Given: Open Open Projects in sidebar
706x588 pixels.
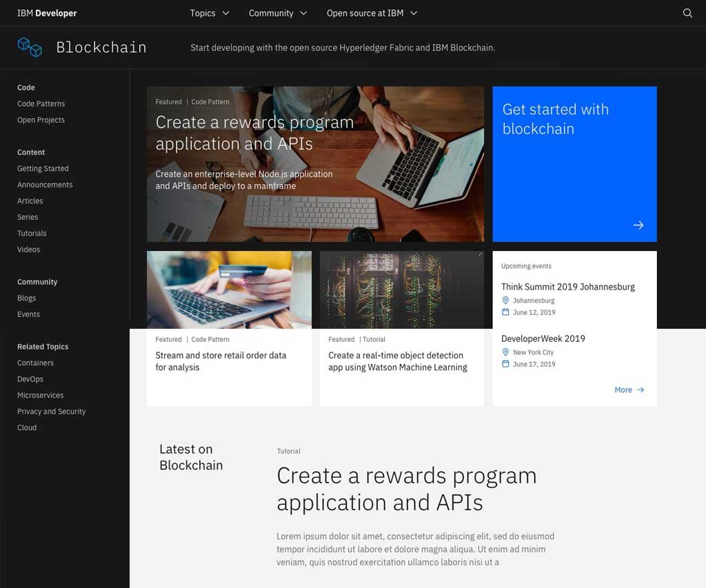Looking at the screenshot, I should click(x=41, y=120).
